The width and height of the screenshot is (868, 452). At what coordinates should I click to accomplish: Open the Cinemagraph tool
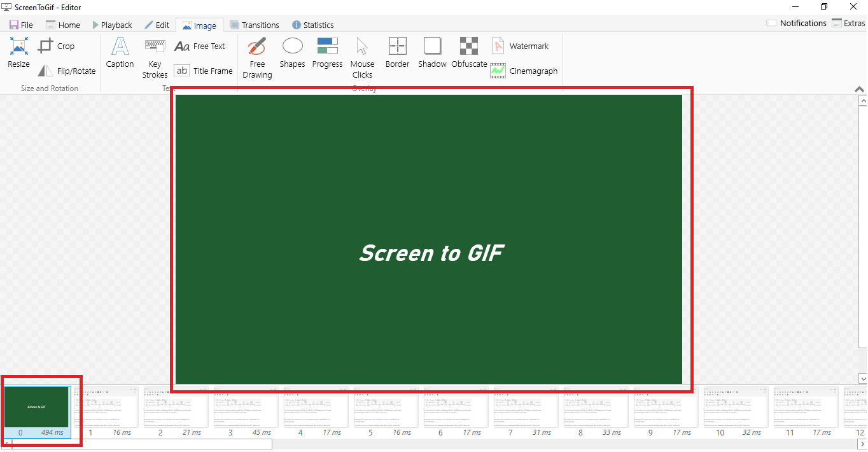524,71
